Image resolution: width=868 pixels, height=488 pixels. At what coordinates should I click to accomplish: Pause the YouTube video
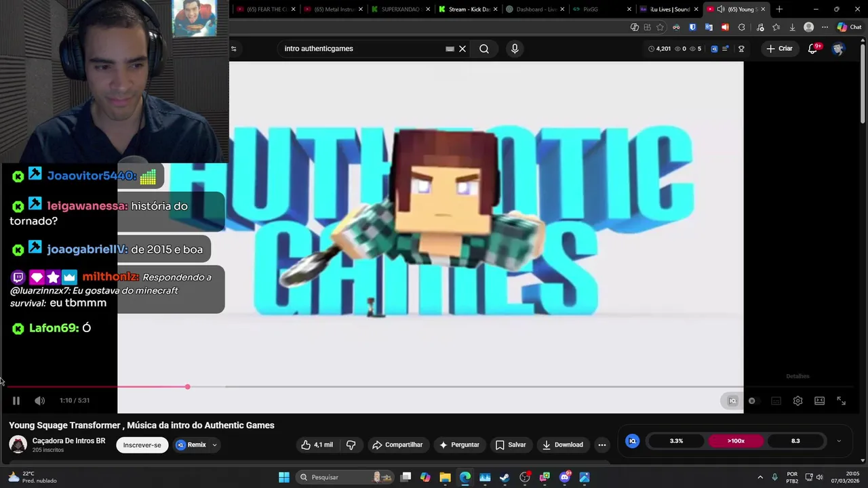tap(16, 401)
